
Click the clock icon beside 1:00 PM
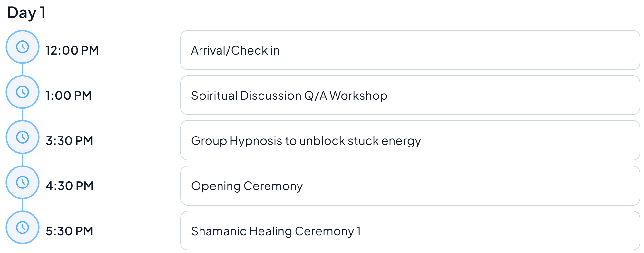[x=23, y=92]
